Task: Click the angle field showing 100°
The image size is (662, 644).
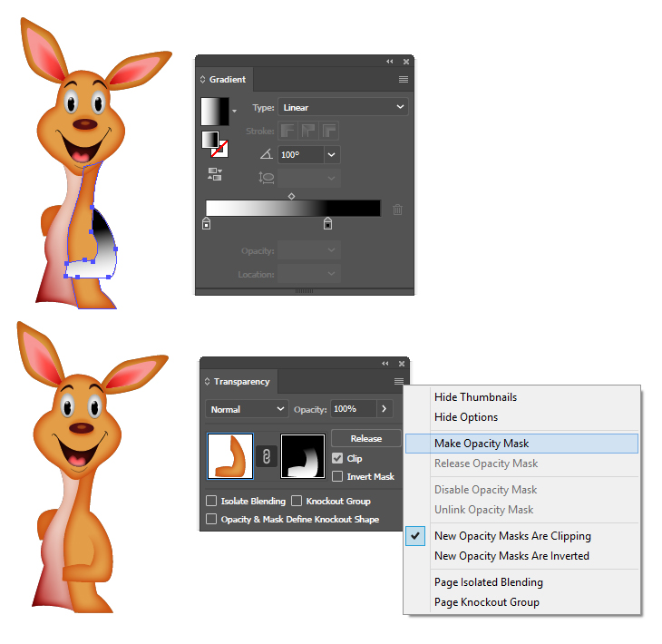Action: click(x=300, y=154)
